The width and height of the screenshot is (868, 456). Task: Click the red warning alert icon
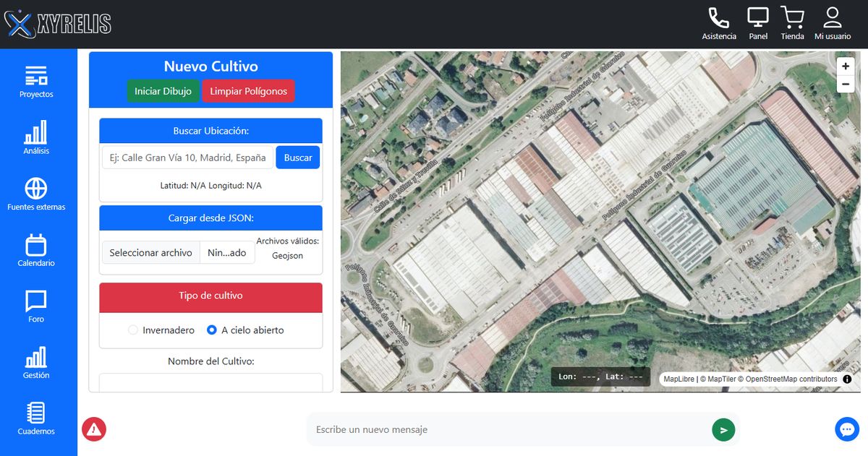(x=94, y=429)
